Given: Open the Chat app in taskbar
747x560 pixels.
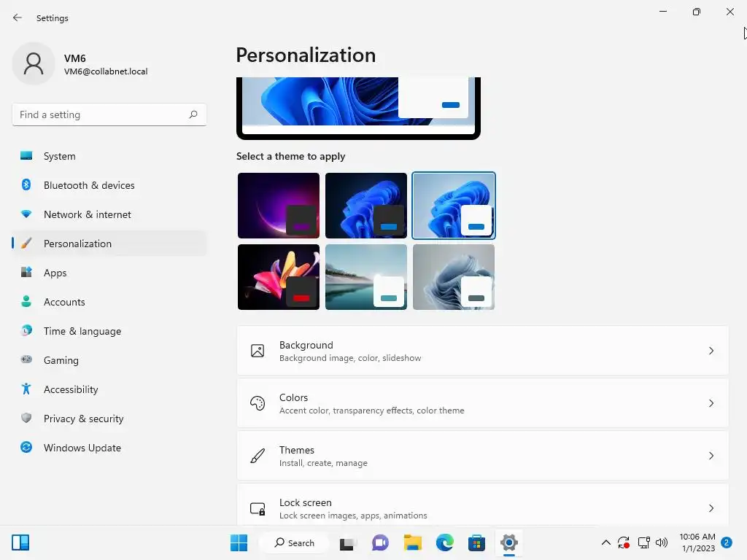Looking at the screenshot, I should point(379,542).
